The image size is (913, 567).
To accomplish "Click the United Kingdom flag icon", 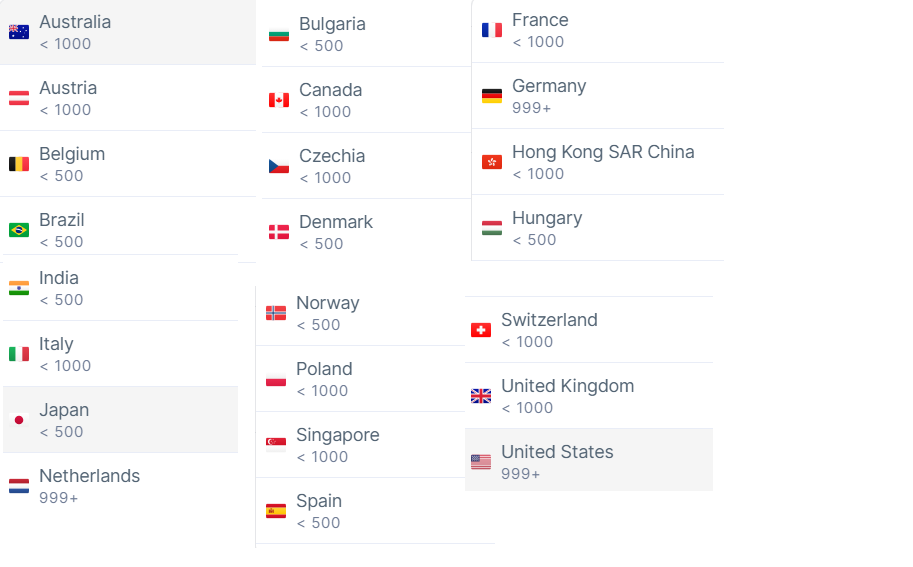I will pos(480,396).
